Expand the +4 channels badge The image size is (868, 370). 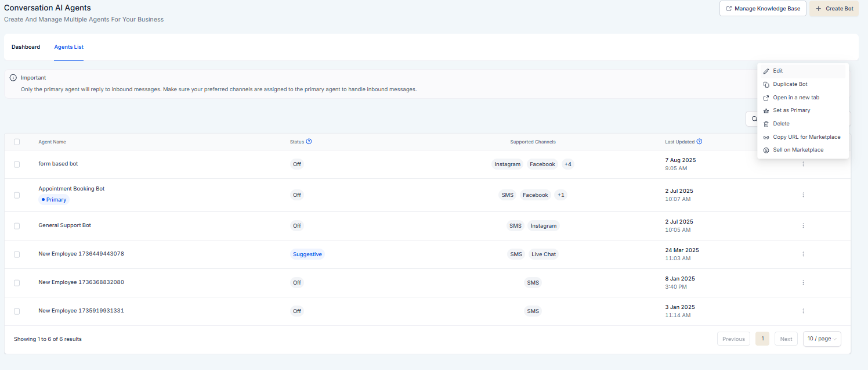tap(567, 164)
